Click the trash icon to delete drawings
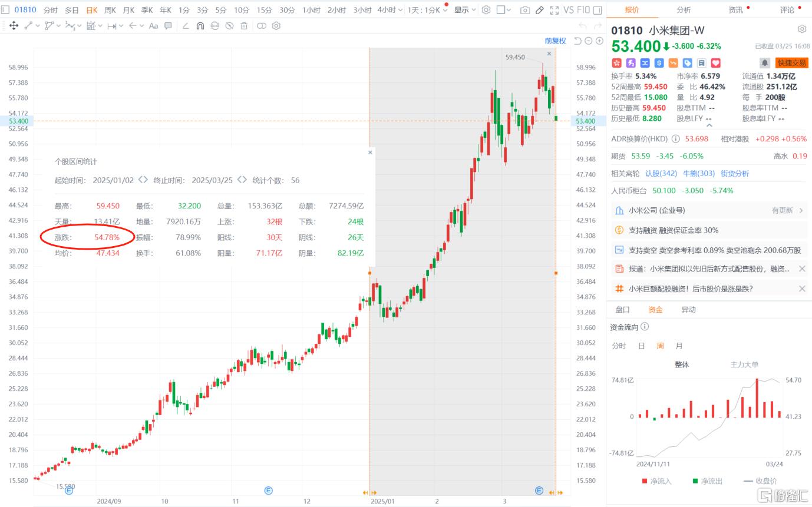This screenshot has width=812, height=507. (243, 26)
